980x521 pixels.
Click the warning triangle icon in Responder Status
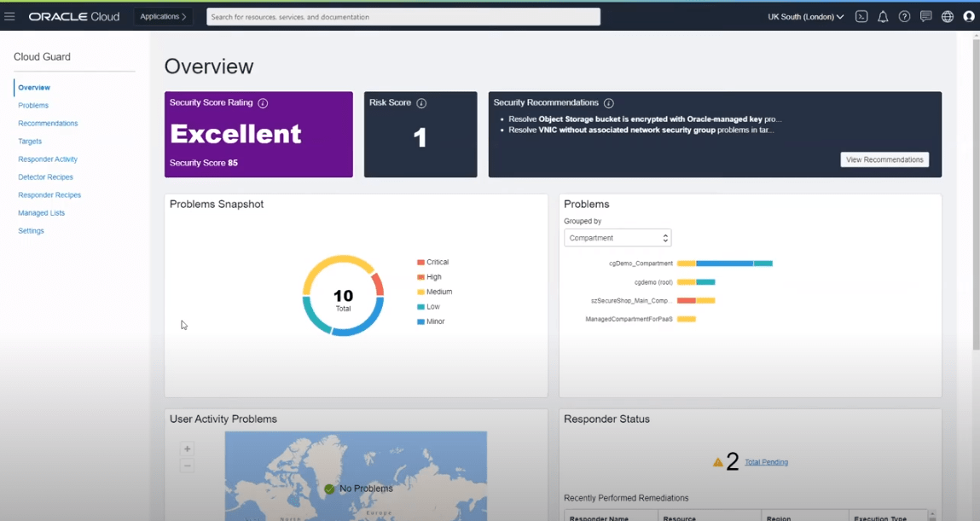coord(717,462)
